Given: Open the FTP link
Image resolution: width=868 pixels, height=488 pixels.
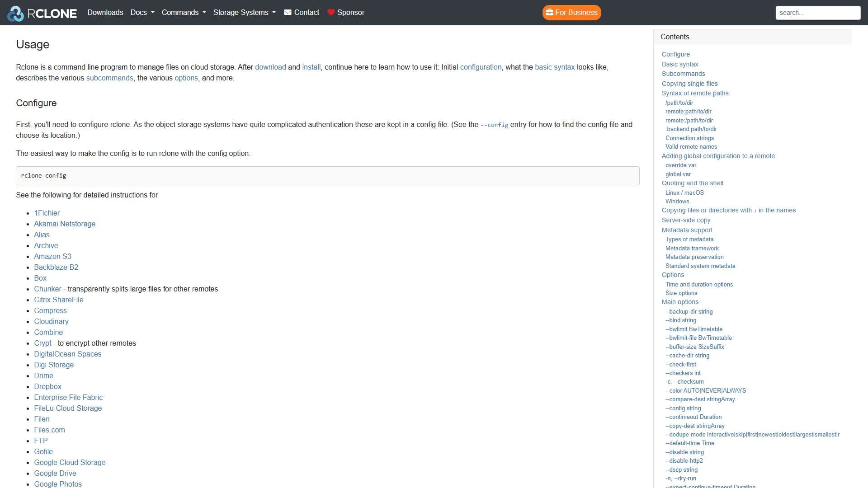Looking at the screenshot, I should pyautogui.click(x=41, y=441).
